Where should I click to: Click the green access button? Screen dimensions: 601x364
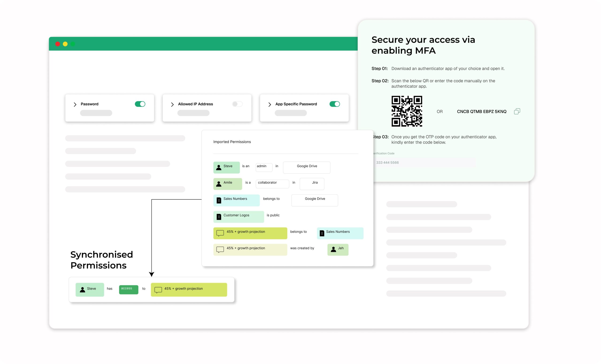[x=129, y=290]
